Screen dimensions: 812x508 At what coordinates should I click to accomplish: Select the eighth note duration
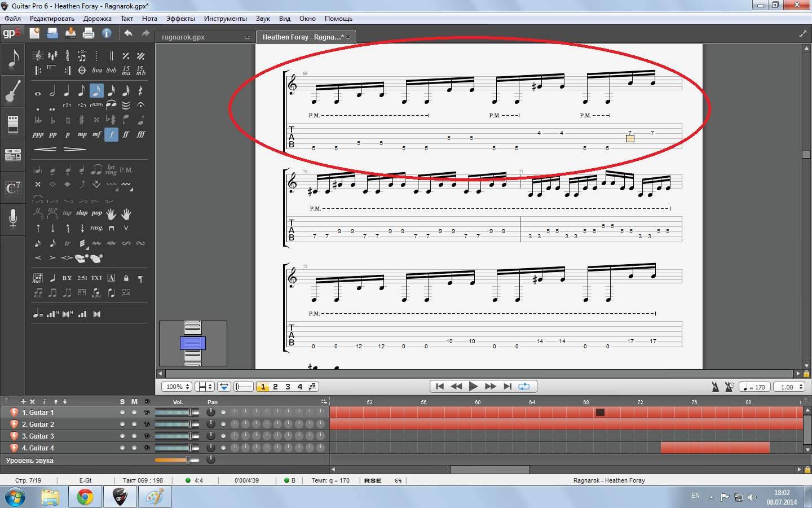(82, 91)
